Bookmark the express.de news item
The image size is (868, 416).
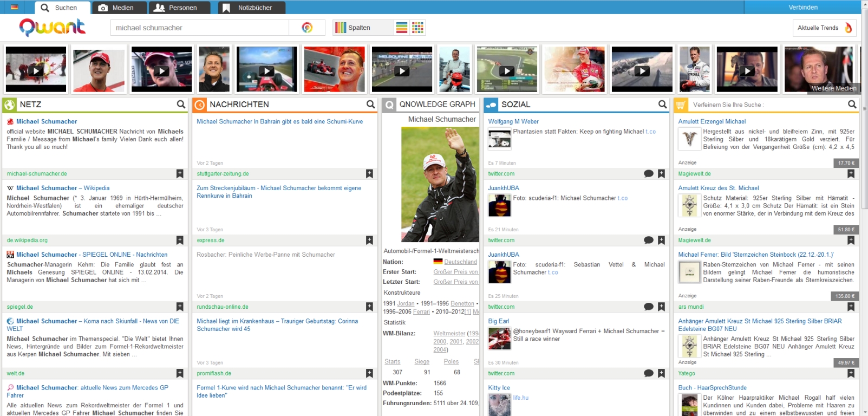point(369,240)
